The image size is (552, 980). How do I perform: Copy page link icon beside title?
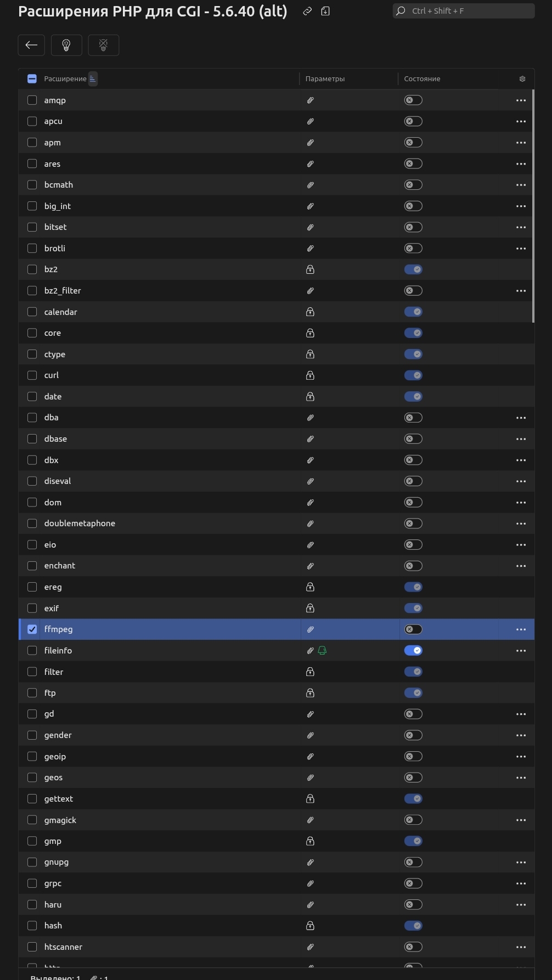point(307,11)
